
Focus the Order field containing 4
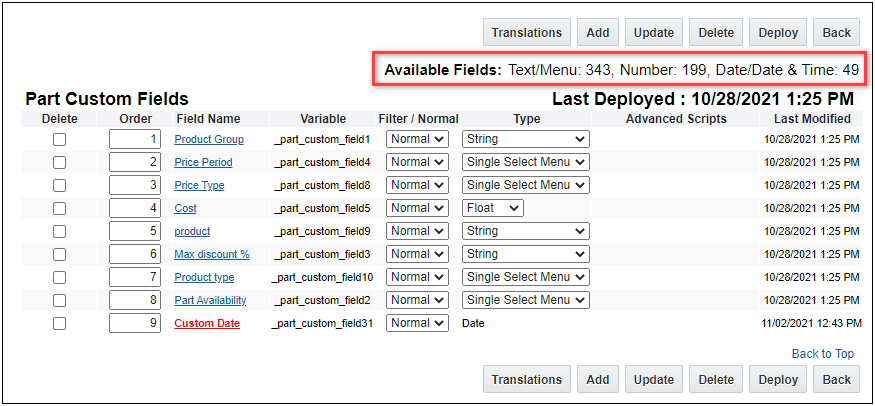tap(135, 208)
